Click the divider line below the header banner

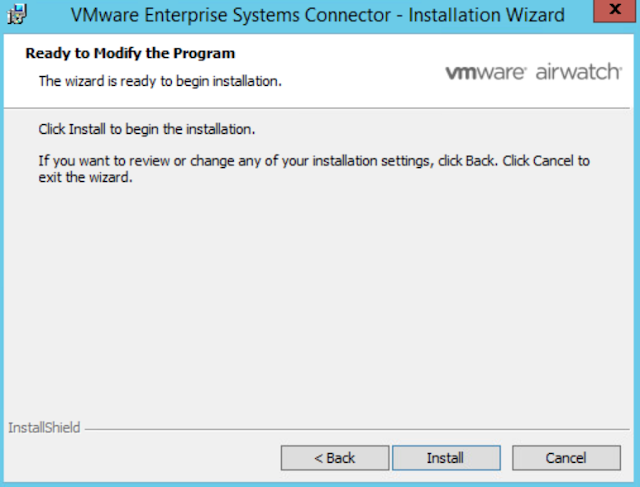[x=317, y=108]
